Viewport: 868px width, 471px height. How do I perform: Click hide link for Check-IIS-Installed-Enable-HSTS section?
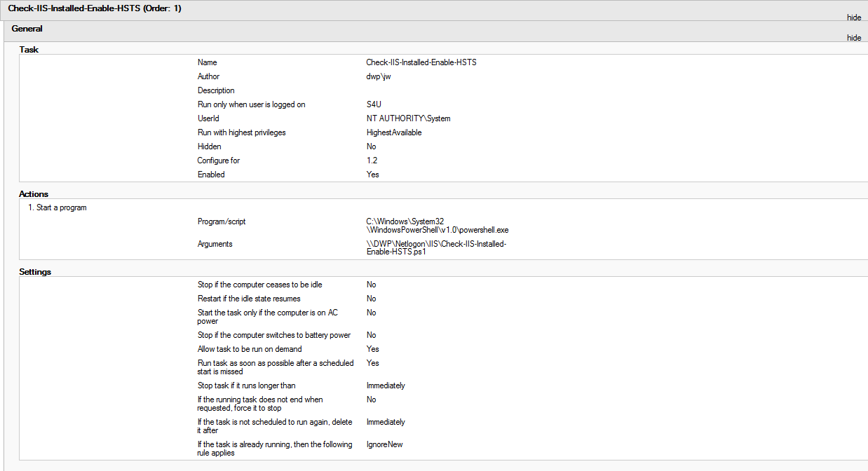coord(853,18)
